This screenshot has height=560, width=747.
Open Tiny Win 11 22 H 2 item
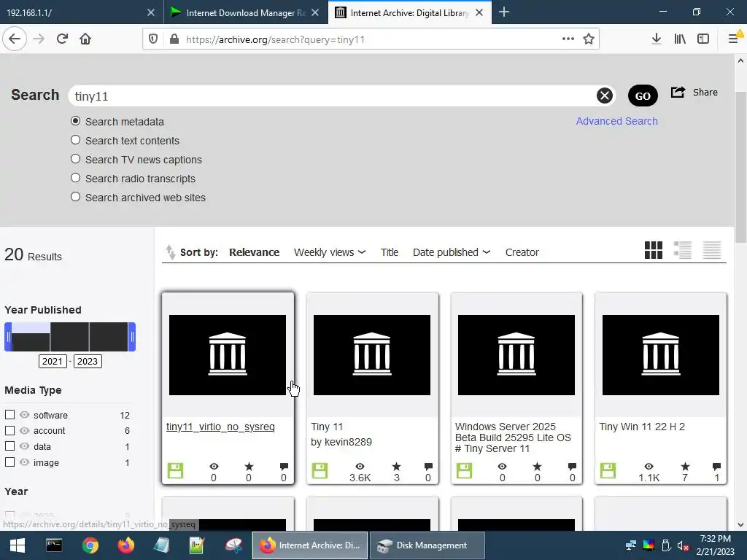tap(642, 427)
